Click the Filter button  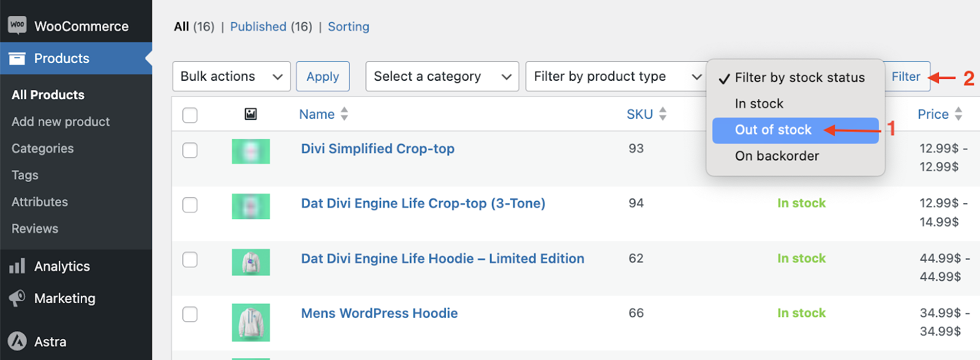tap(907, 77)
